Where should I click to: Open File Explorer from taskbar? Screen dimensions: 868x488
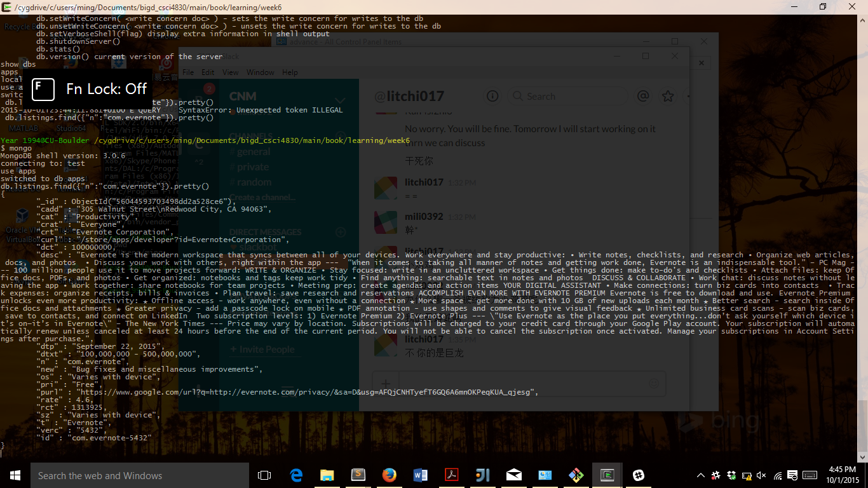tap(327, 475)
